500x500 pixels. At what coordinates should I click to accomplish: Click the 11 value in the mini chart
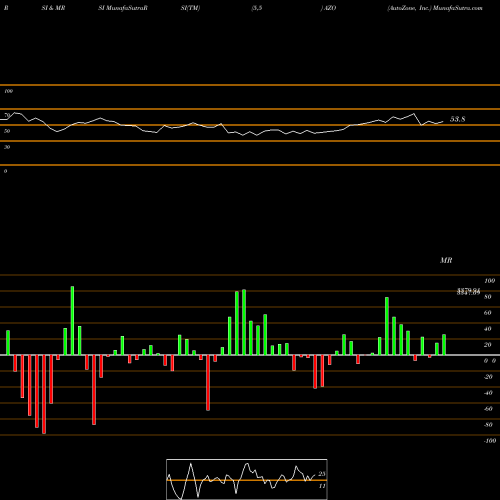click(322, 486)
